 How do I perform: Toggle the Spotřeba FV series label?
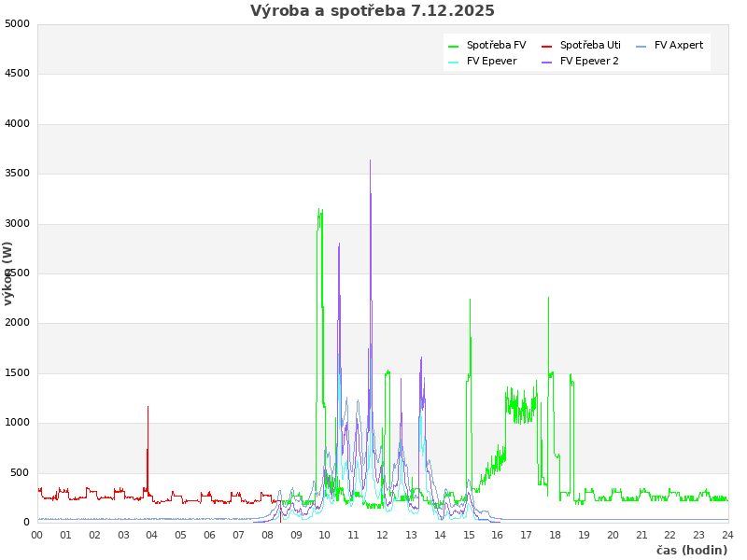496,45
